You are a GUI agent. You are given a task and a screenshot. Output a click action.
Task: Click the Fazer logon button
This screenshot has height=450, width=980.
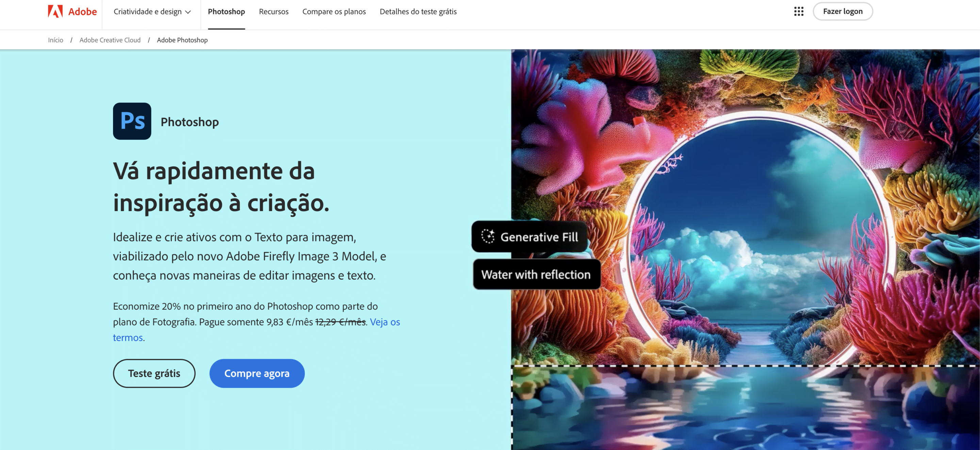(843, 12)
